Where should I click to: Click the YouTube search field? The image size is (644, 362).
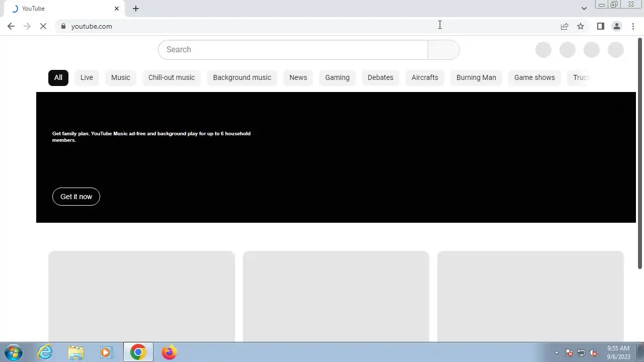293,49
